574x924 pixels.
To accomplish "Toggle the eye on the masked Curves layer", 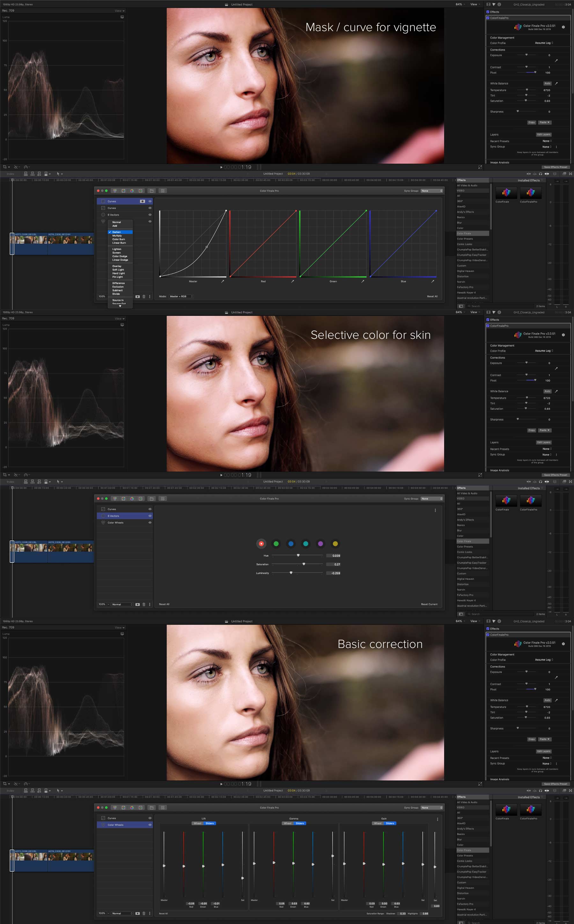I will click(150, 201).
